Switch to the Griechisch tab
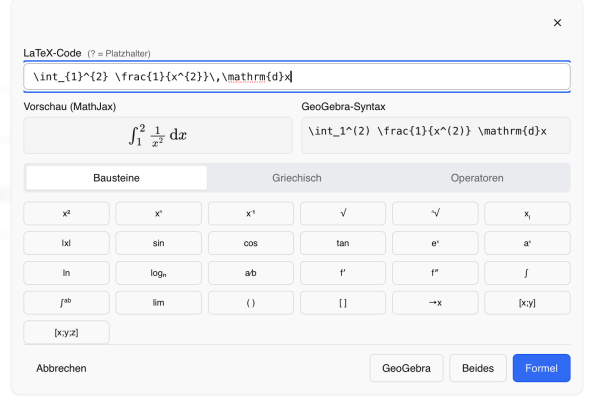Screen dimensions: 600x403 297,178
